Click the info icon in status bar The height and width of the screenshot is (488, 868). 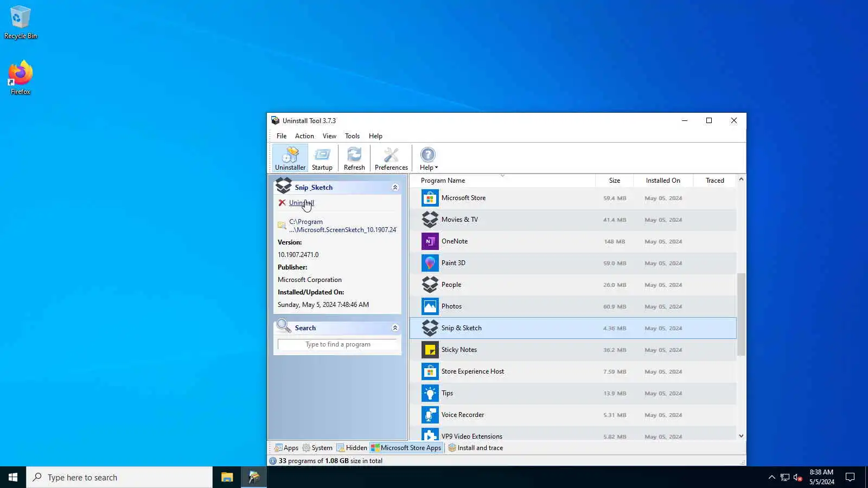pyautogui.click(x=273, y=461)
